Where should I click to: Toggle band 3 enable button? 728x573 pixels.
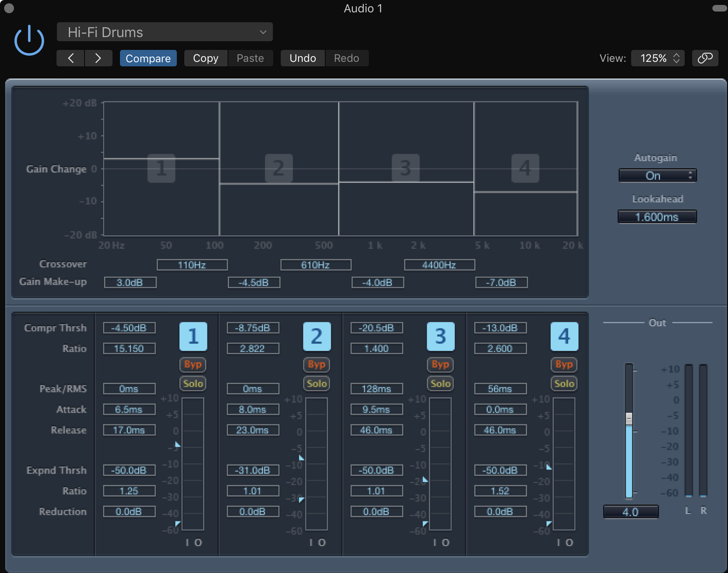click(440, 336)
